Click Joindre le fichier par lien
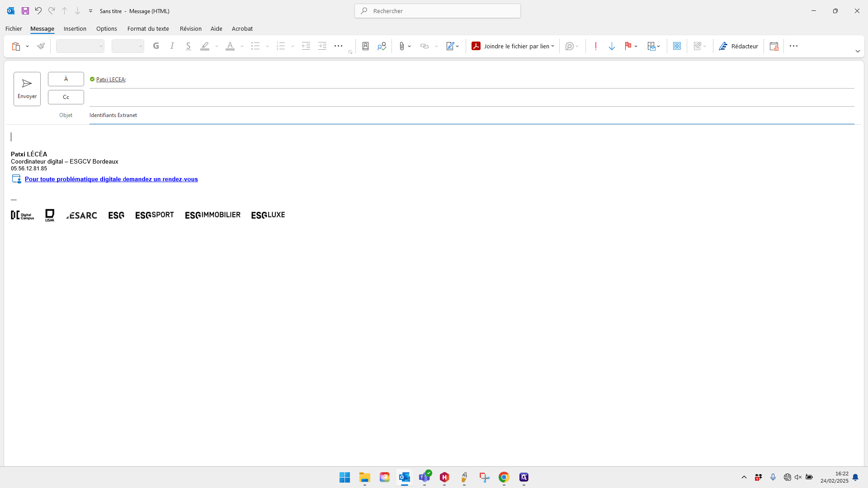868x488 pixels. point(513,46)
